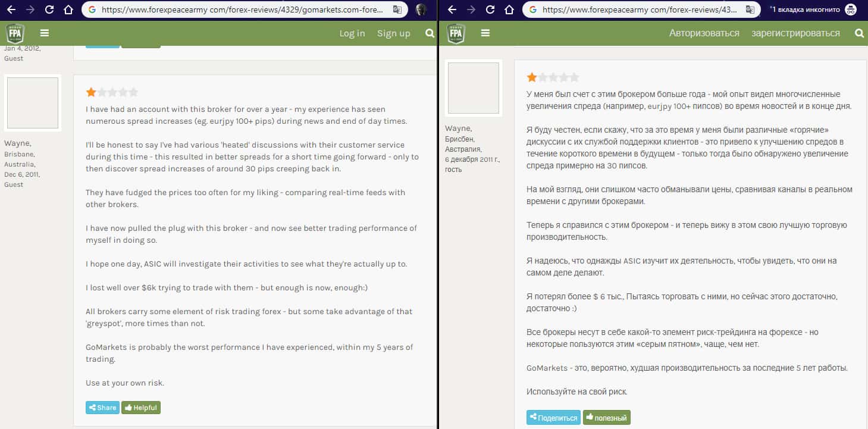Focus the Russian window's address bar URL

click(640, 10)
